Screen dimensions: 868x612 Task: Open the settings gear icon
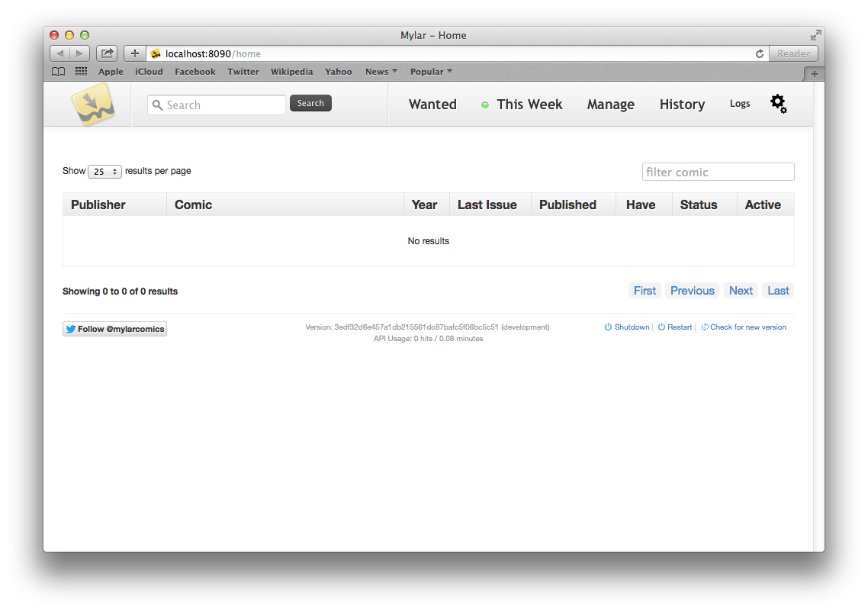click(777, 103)
